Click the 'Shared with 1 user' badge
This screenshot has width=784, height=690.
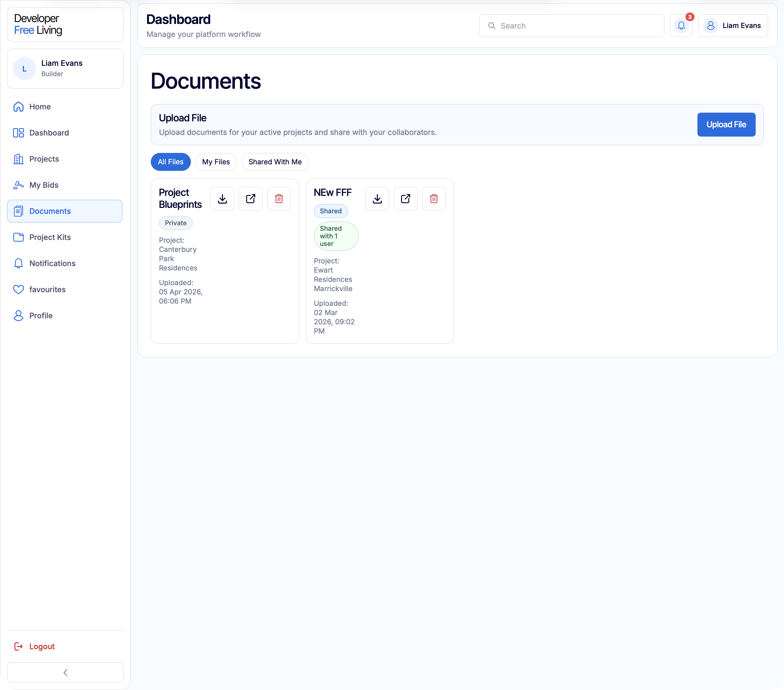tap(336, 236)
